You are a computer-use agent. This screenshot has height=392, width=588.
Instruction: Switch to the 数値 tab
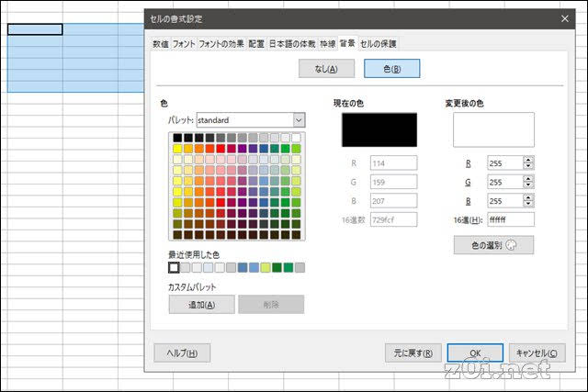161,44
